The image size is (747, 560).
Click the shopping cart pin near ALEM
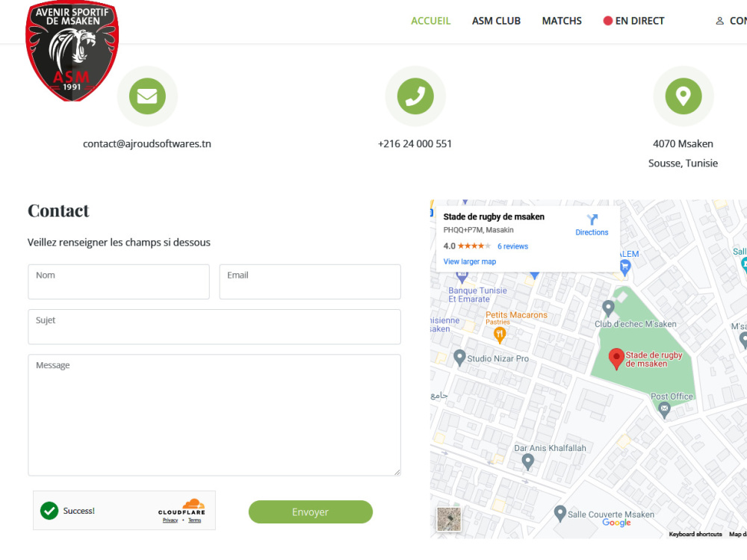[625, 267]
